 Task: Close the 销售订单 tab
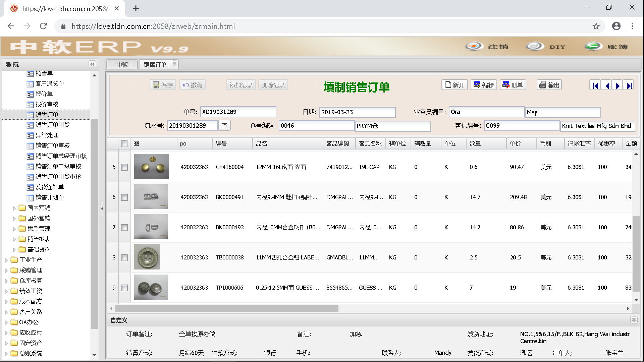tap(174, 63)
